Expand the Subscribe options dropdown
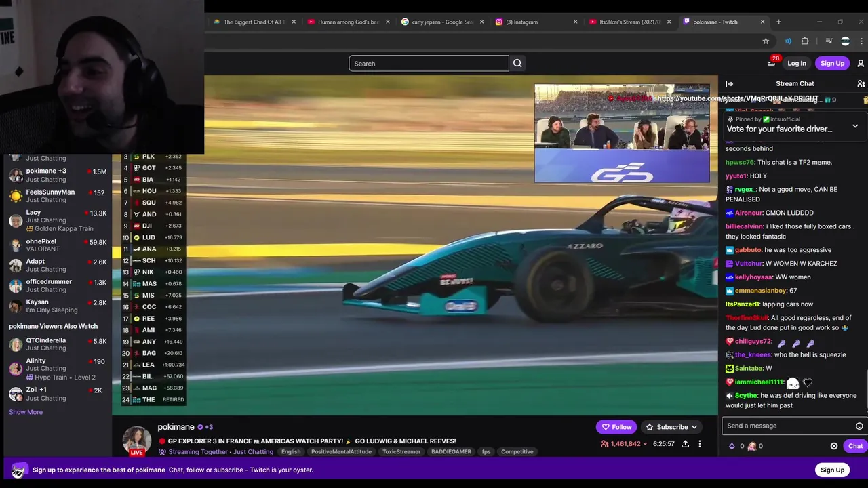The height and width of the screenshot is (488, 868). tap(694, 427)
